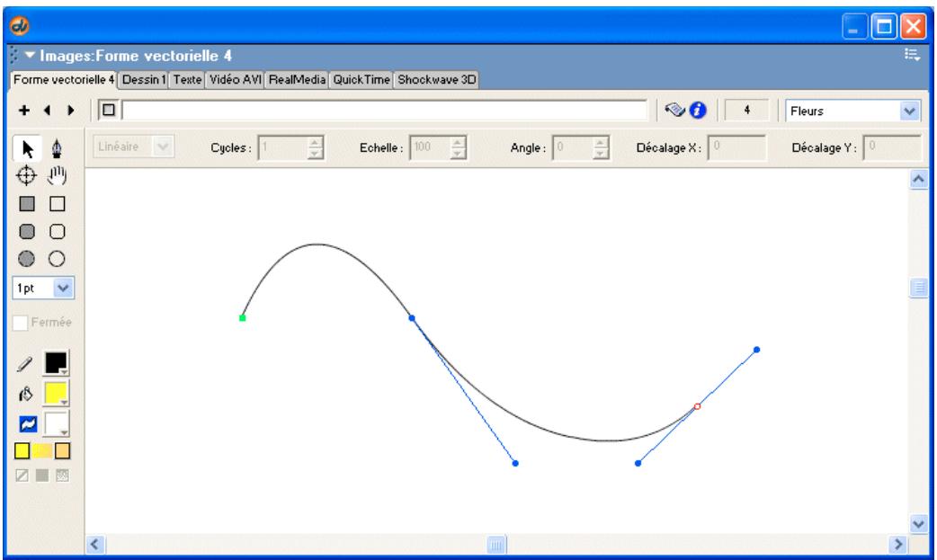Click the Director logo in title bar
Screen dimensions: 937x560
point(20,26)
